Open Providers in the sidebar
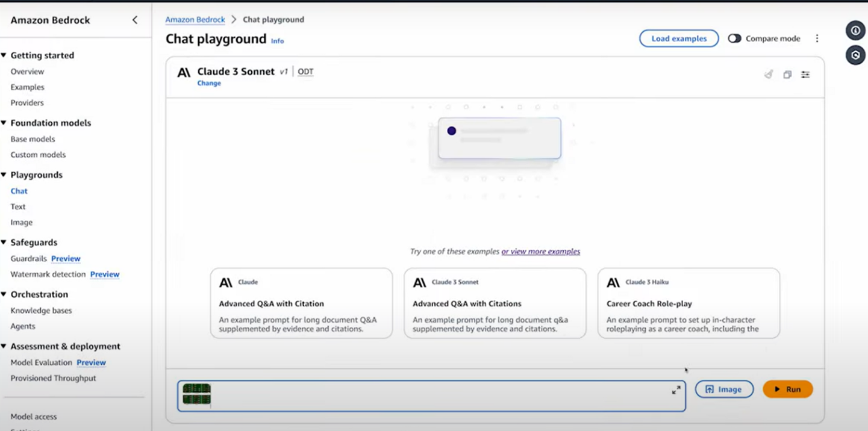868x431 pixels. pyautogui.click(x=27, y=103)
